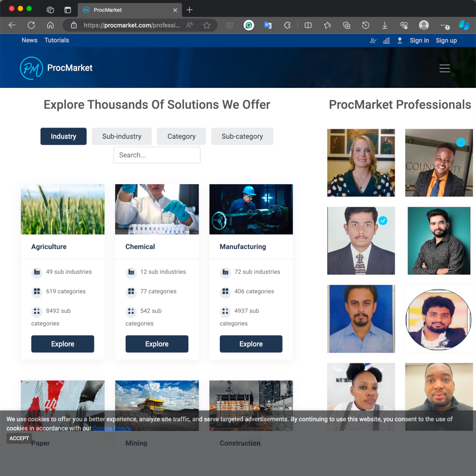Click Sign in
Image resolution: width=476 pixels, height=476 pixels.
tap(419, 41)
